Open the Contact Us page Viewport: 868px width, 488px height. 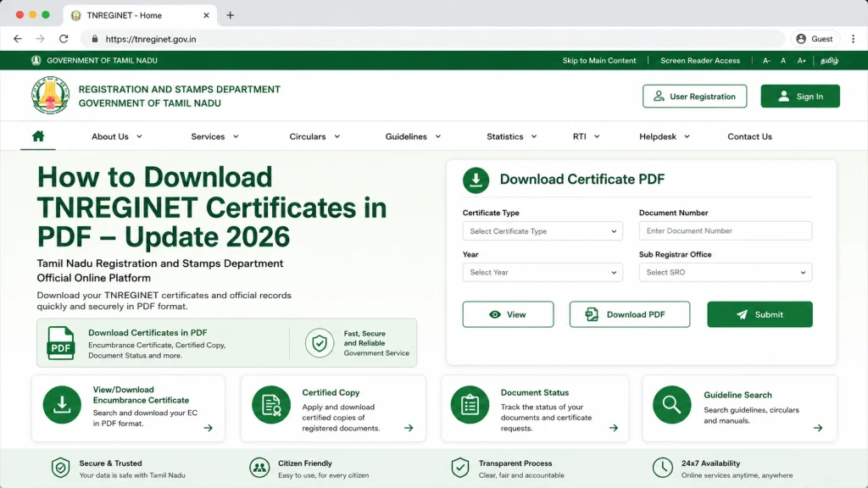point(749,136)
